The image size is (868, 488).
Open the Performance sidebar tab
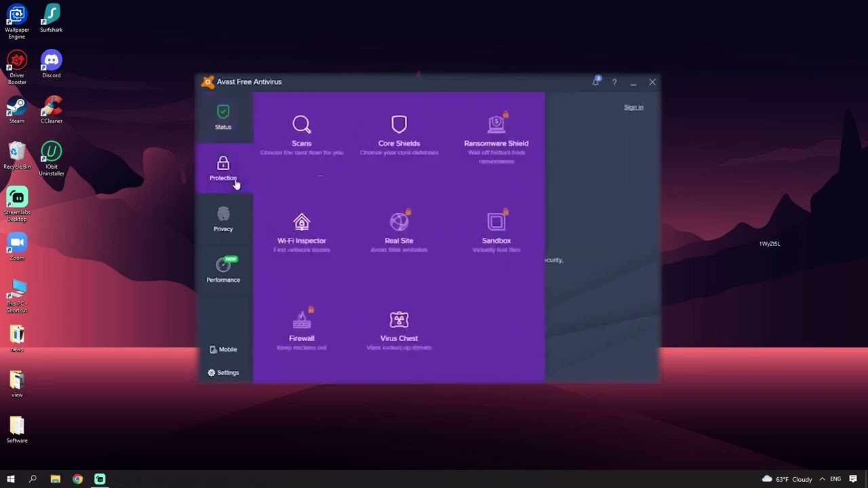click(223, 270)
